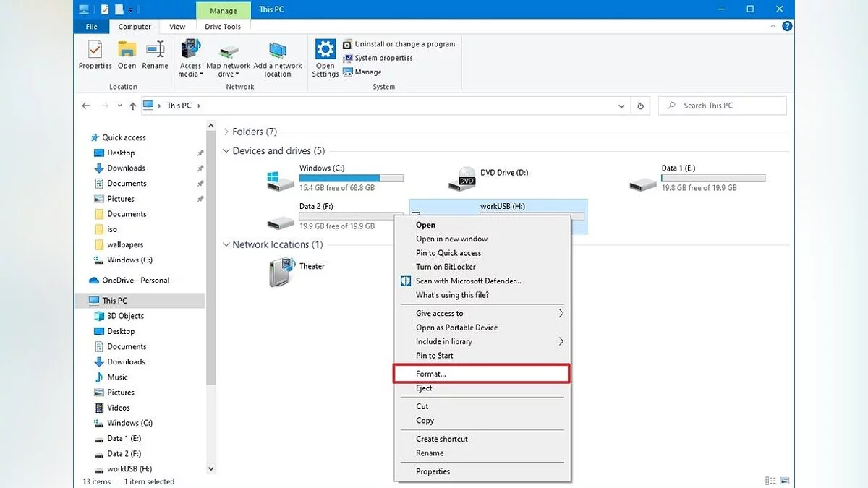Collapse the Devices and drives group
The width and height of the screenshot is (868, 488).
[x=226, y=151]
